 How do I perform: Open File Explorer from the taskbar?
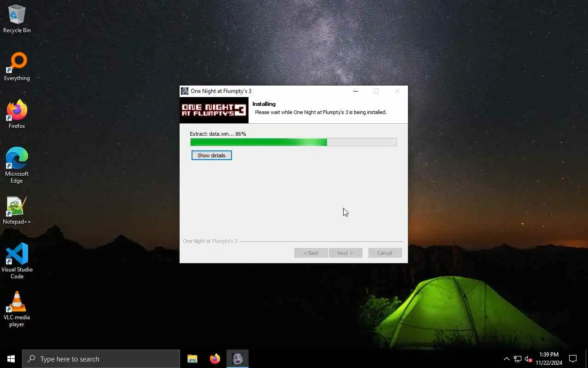click(x=192, y=359)
